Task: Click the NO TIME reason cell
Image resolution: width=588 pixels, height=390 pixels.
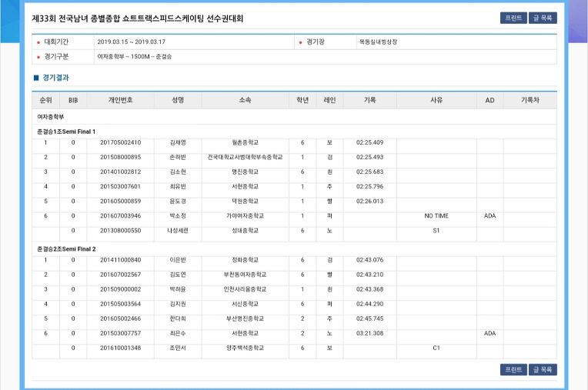Action: coord(436,216)
